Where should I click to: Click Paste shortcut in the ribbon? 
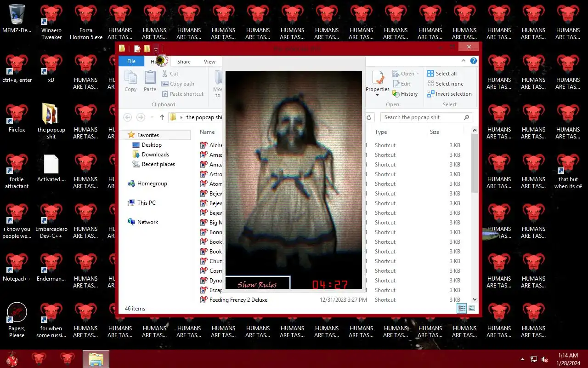coord(182,94)
